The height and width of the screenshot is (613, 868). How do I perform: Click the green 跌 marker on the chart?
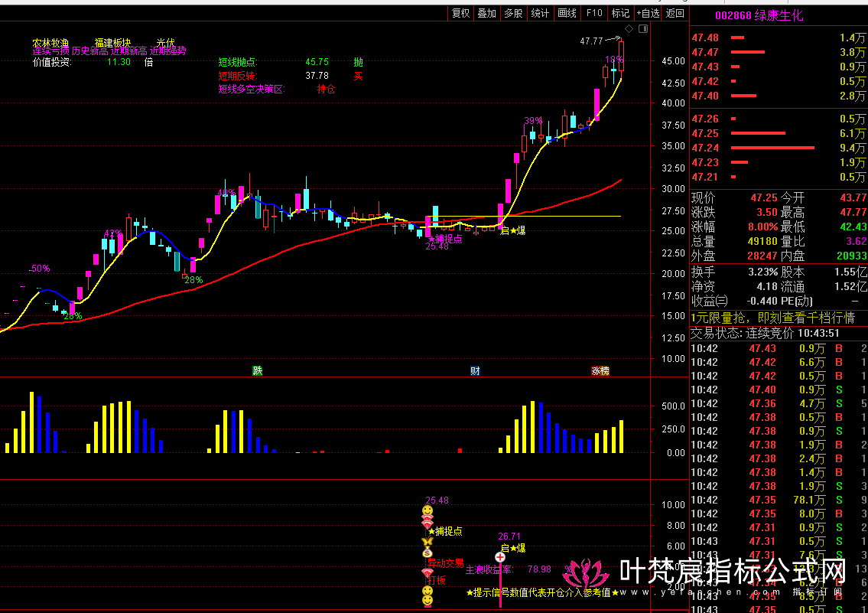tap(258, 371)
